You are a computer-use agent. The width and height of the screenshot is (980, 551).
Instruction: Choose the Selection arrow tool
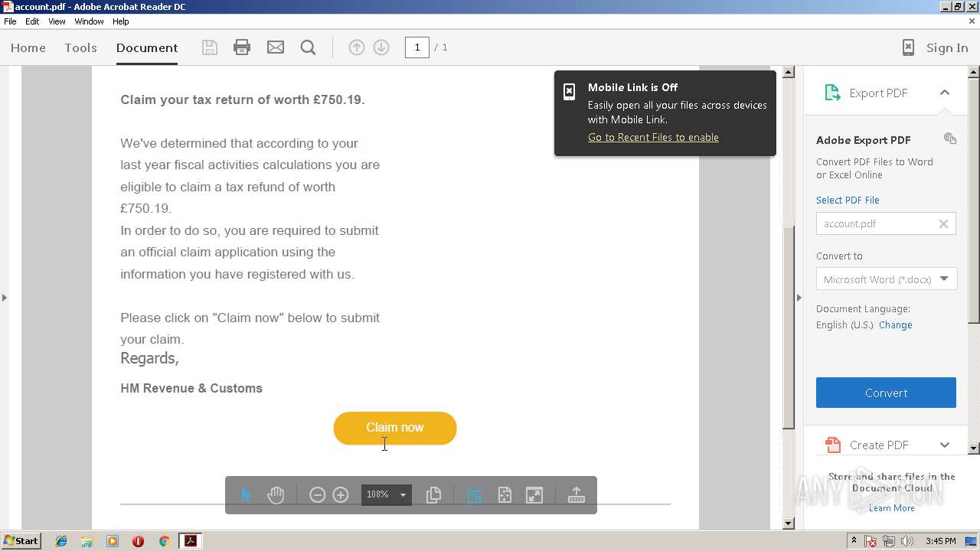pyautogui.click(x=246, y=495)
